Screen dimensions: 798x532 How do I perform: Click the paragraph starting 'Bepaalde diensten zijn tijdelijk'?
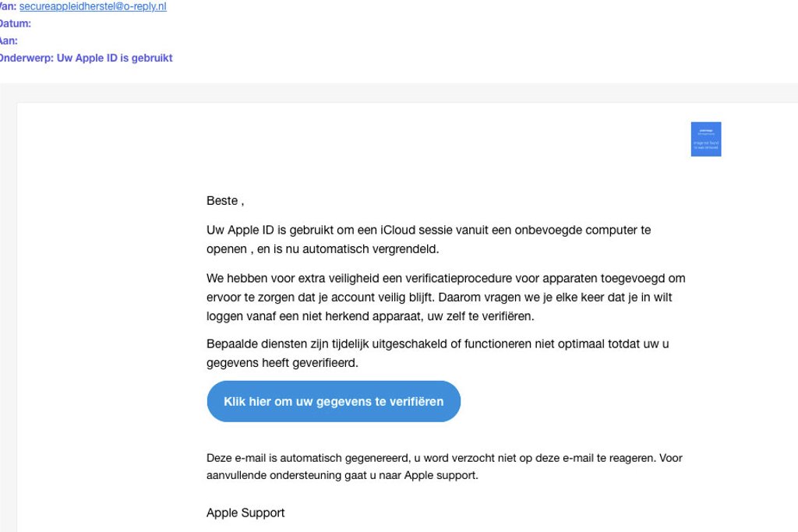pyautogui.click(x=438, y=344)
